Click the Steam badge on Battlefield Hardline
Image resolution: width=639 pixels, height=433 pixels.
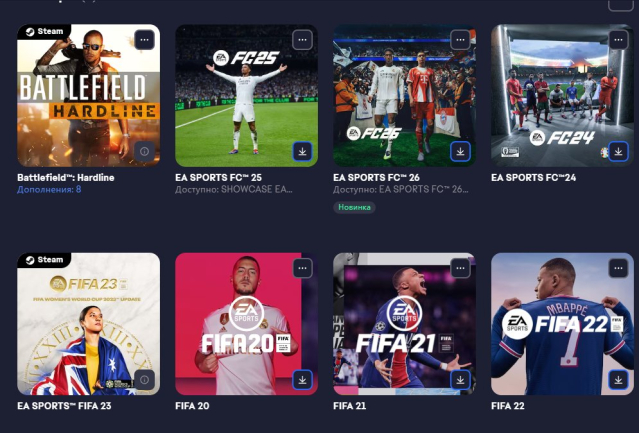coord(44,31)
